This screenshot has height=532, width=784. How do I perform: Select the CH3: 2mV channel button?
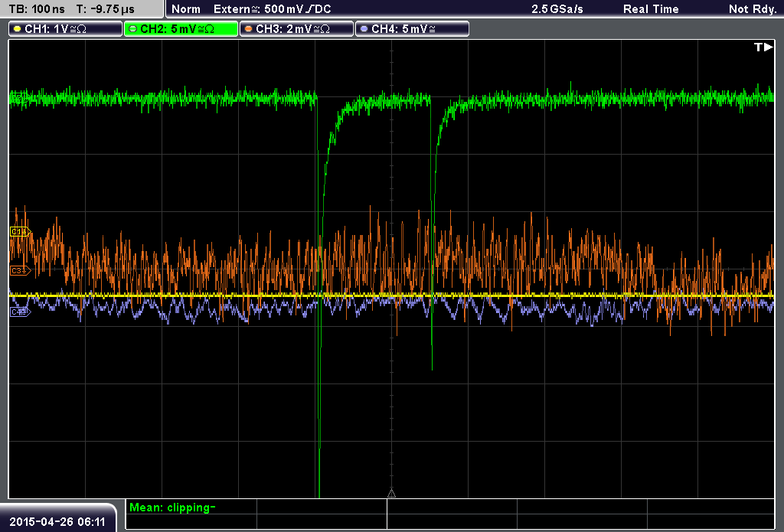(x=296, y=29)
